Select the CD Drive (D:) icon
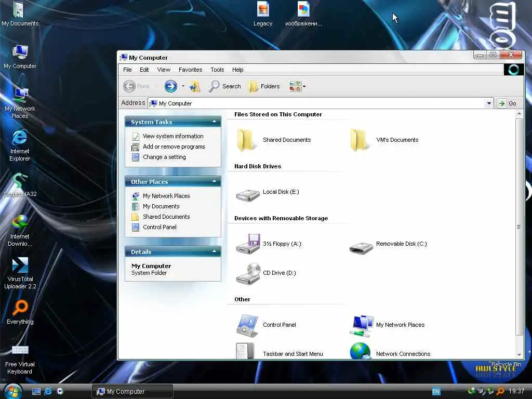 click(x=248, y=273)
